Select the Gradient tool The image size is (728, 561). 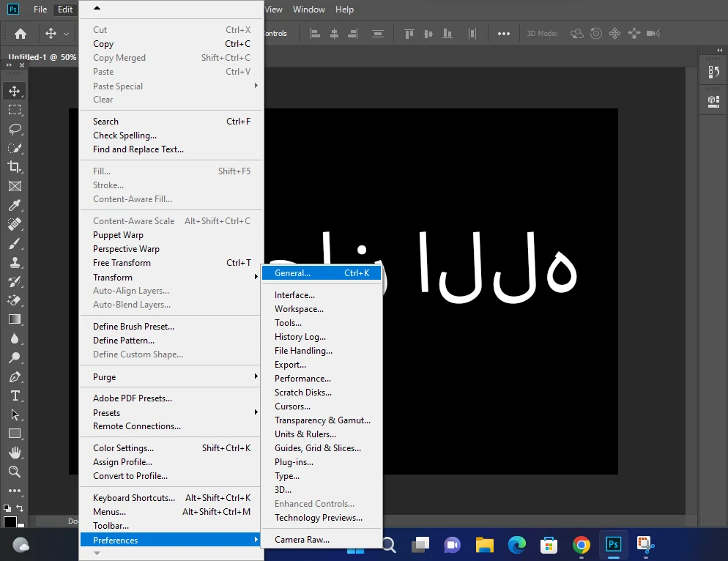15,319
